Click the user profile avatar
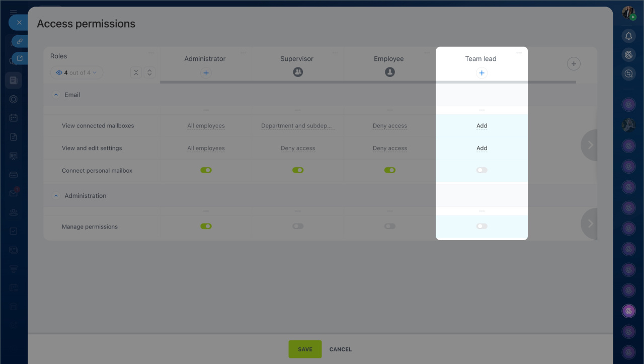 (x=628, y=13)
